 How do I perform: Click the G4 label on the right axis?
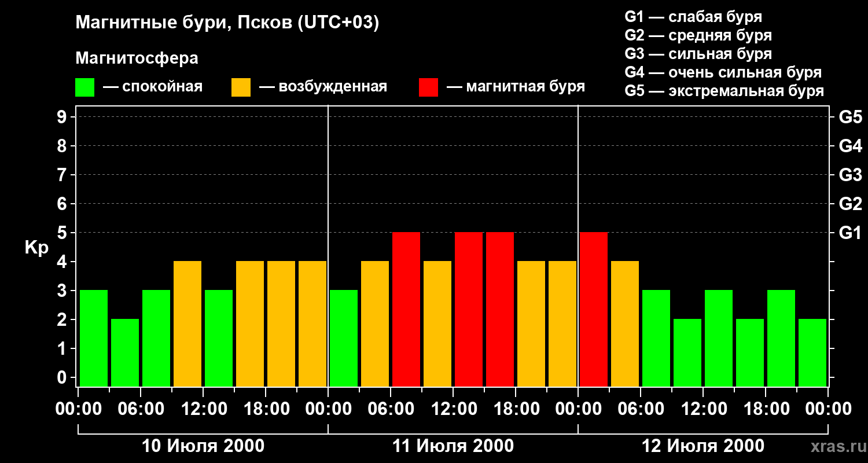click(851, 146)
